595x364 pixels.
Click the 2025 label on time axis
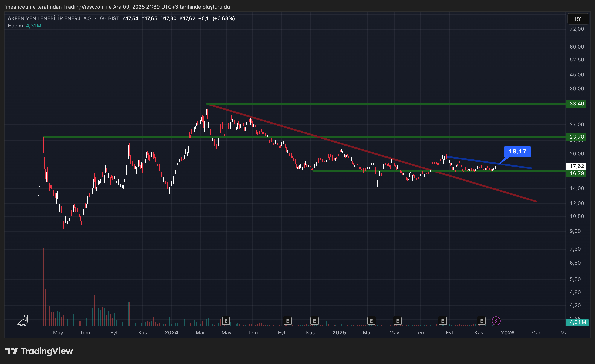[339, 333]
